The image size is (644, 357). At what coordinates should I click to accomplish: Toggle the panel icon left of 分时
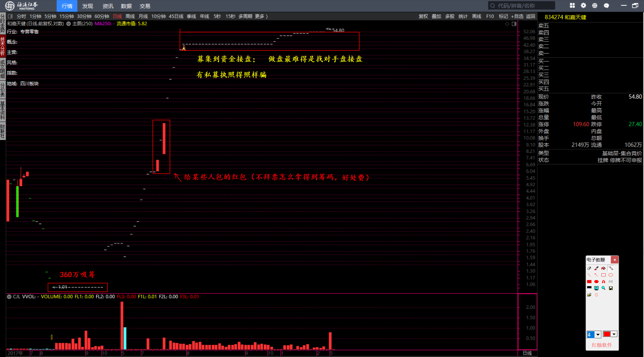(x=10, y=16)
